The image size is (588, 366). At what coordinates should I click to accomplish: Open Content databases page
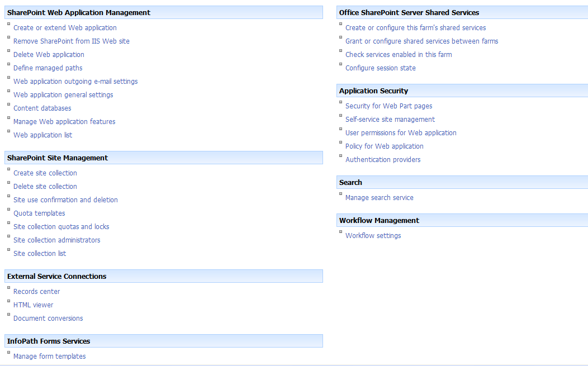(x=42, y=108)
